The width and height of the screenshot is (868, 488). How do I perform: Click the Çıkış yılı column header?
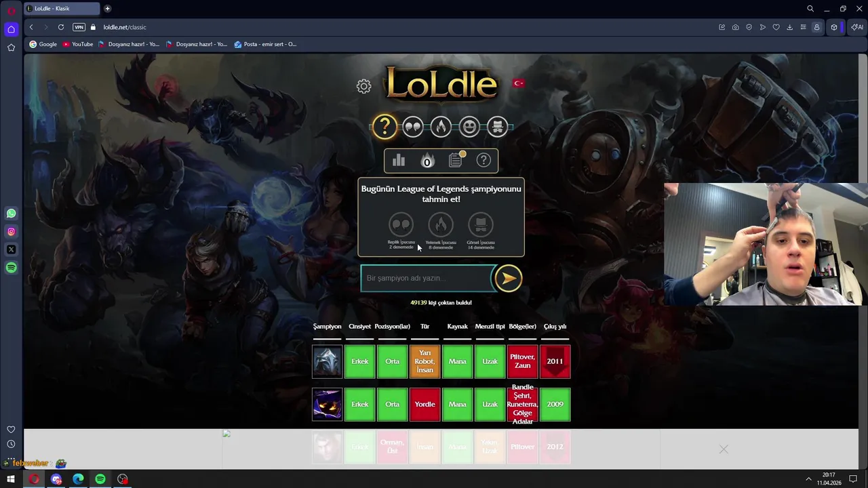pos(555,327)
